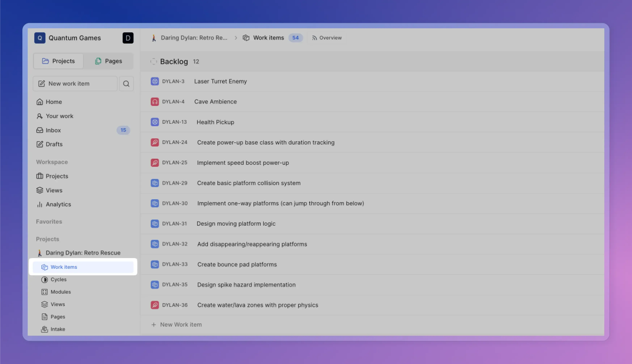Select the Cycles icon under Daring Dylan
This screenshot has width=632, height=364.
point(45,280)
